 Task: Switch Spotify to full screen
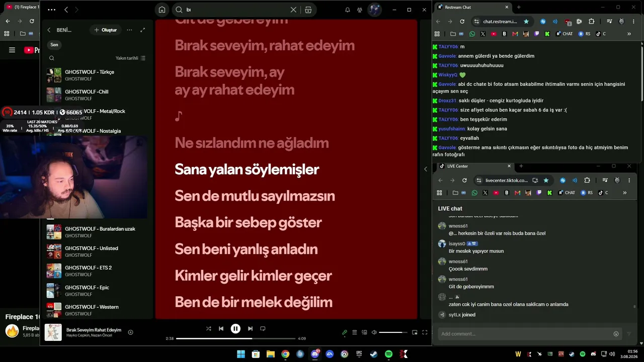pyautogui.click(x=425, y=332)
